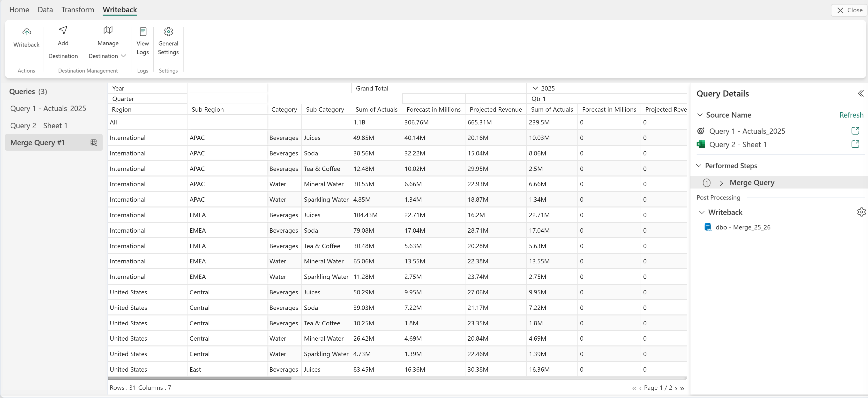The height and width of the screenshot is (398, 868).
Task: Click table icon beside Merge Query #1
Action: click(x=94, y=143)
